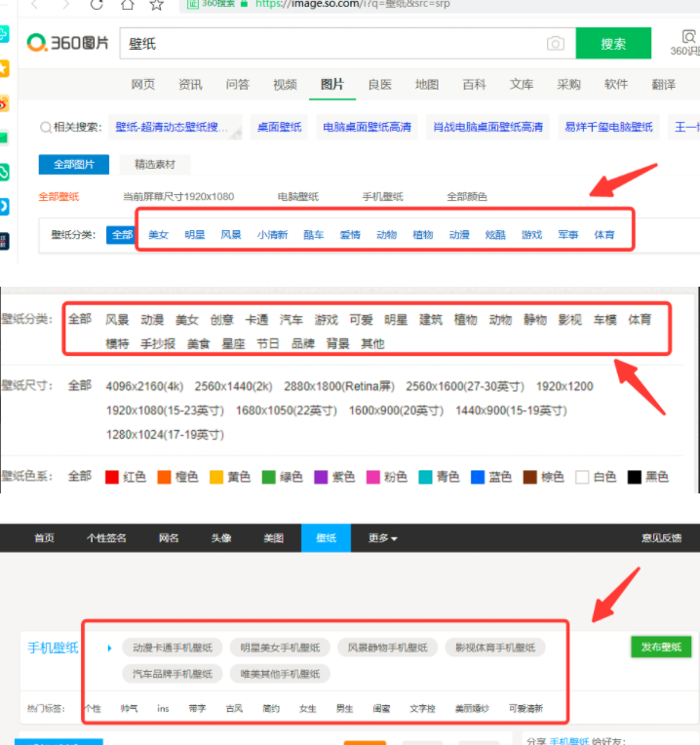Open 美图 in the nav bar
Viewport: 700px width, 745px height.
[274, 538]
